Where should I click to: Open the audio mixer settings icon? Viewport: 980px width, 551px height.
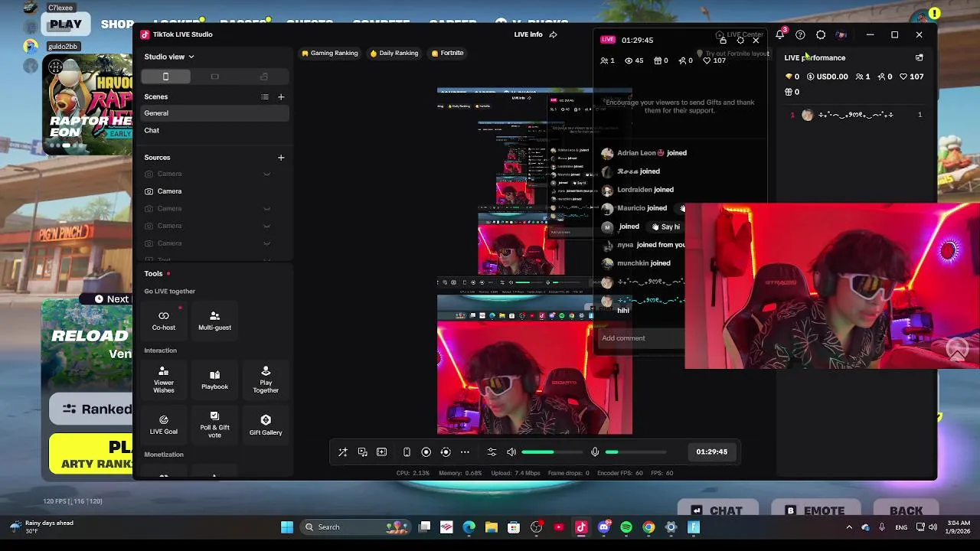click(x=492, y=452)
